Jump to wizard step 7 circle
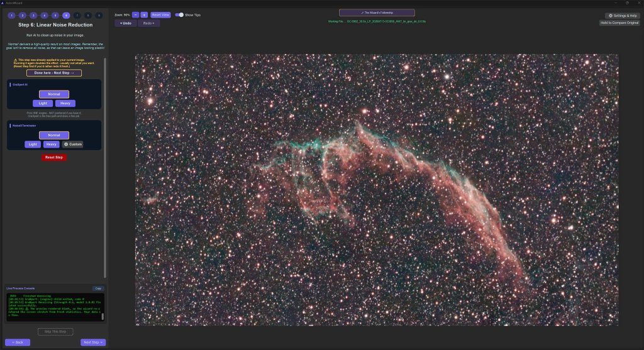Image resolution: width=644 pixels, height=350 pixels. pyautogui.click(x=77, y=16)
